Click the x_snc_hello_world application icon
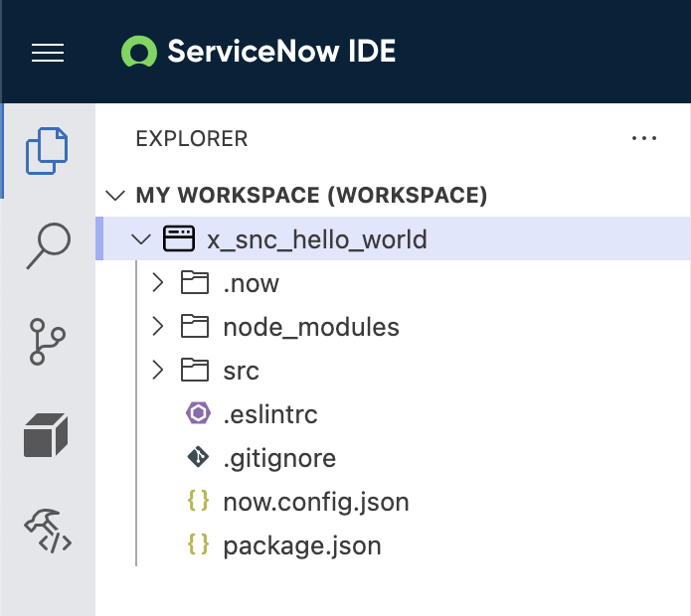The height and width of the screenshot is (616, 691). [179, 238]
